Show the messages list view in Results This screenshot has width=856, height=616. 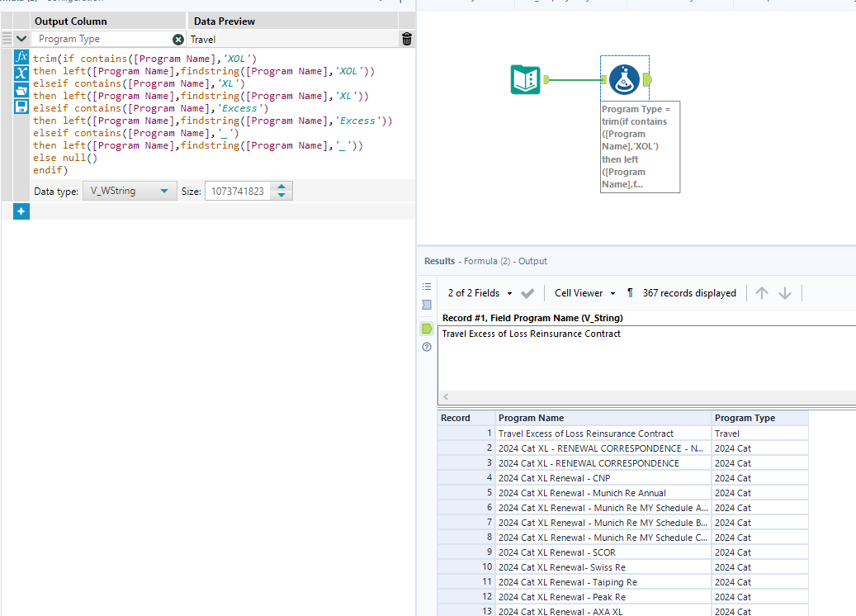click(x=427, y=287)
